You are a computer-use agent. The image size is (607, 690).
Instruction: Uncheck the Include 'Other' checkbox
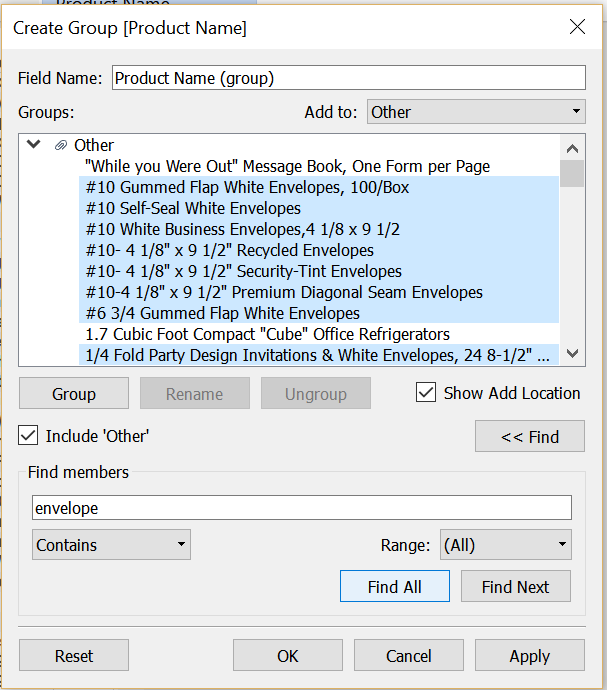pyautogui.click(x=29, y=436)
